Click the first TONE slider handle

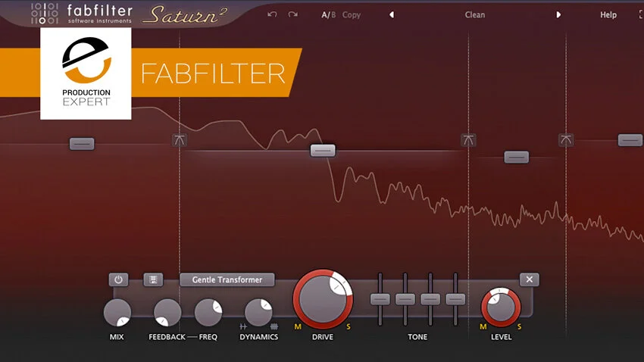click(380, 299)
